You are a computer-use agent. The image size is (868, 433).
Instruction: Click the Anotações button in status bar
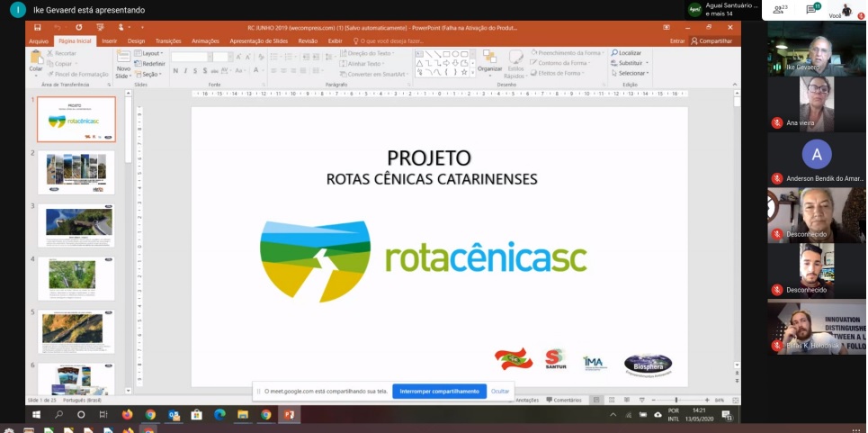(526, 400)
